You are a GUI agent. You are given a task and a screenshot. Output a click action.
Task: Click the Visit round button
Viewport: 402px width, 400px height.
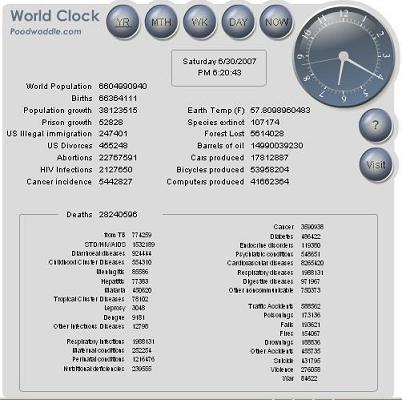click(x=375, y=165)
